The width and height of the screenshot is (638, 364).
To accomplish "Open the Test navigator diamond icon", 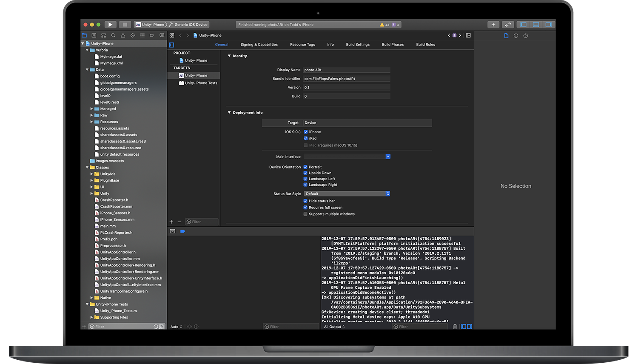I will 133,35.
